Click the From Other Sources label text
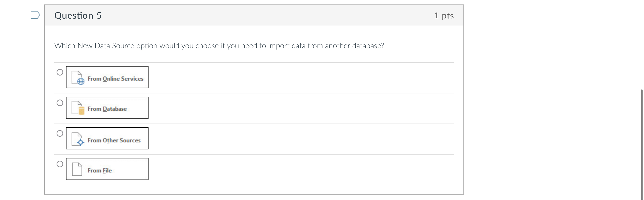 [x=114, y=140]
